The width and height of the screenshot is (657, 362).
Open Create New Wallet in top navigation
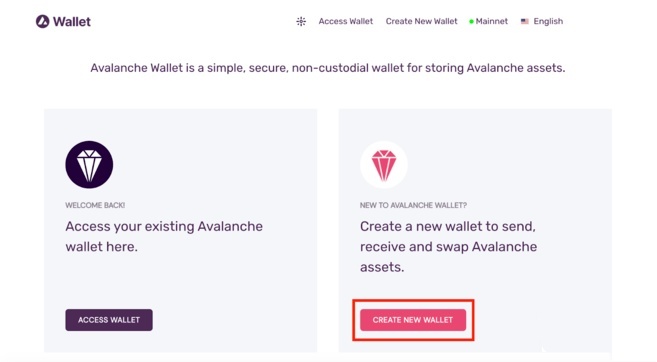422,21
